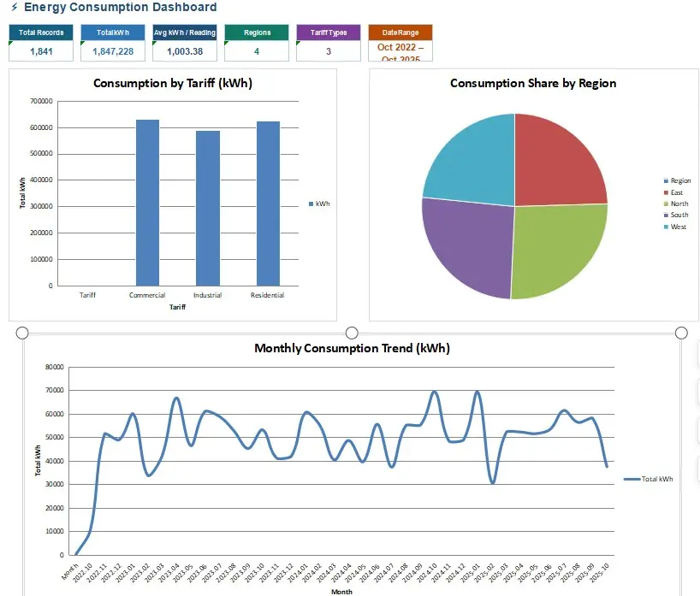Select the Regions card header
The width and height of the screenshot is (700, 596).
click(257, 32)
